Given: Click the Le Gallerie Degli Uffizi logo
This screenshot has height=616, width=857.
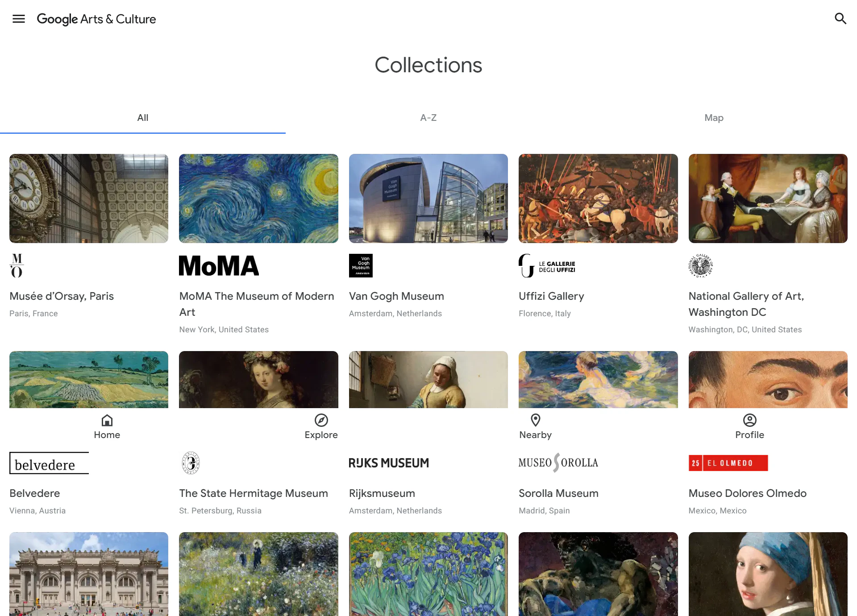Looking at the screenshot, I should click(547, 266).
